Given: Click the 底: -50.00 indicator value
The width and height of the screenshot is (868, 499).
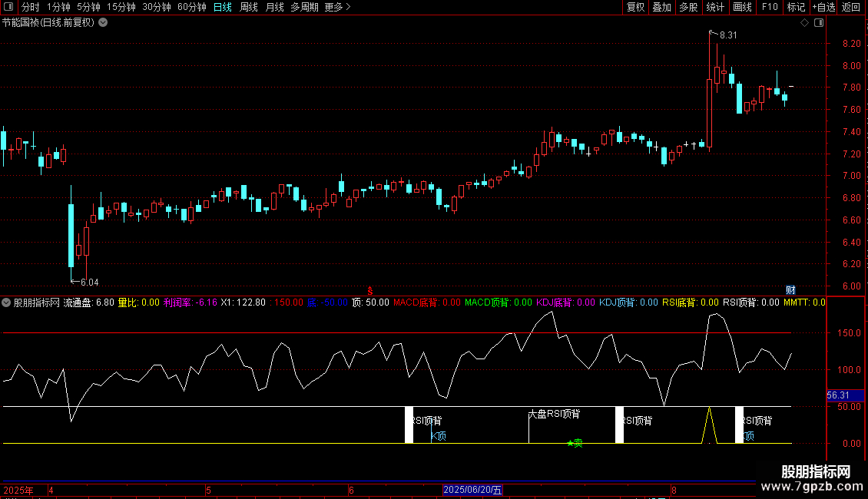Looking at the screenshot, I should pyautogui.click(x=327, y=302).
